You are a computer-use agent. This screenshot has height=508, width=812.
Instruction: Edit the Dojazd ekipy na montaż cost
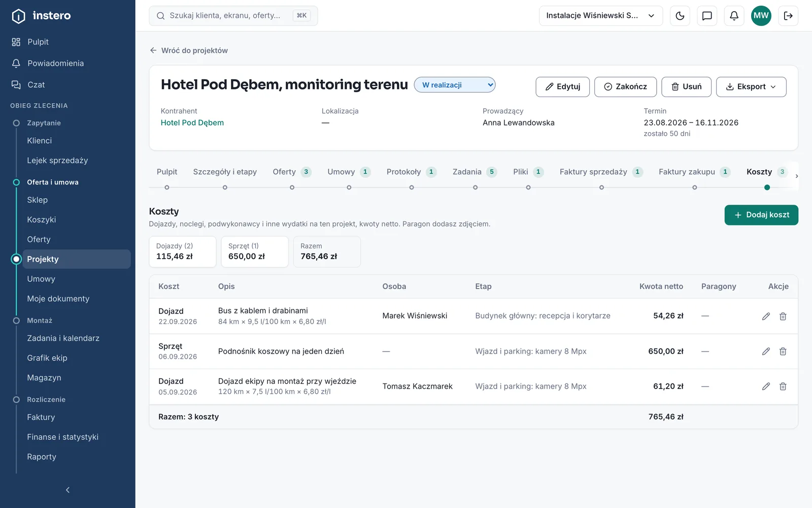[766, 386]
